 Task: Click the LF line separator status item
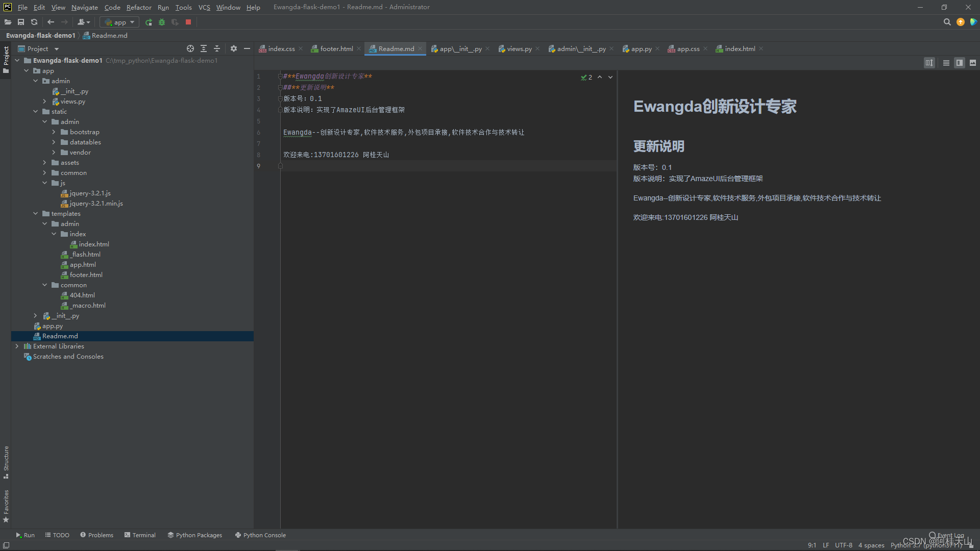pyautogui.click(x=825, y=545)
